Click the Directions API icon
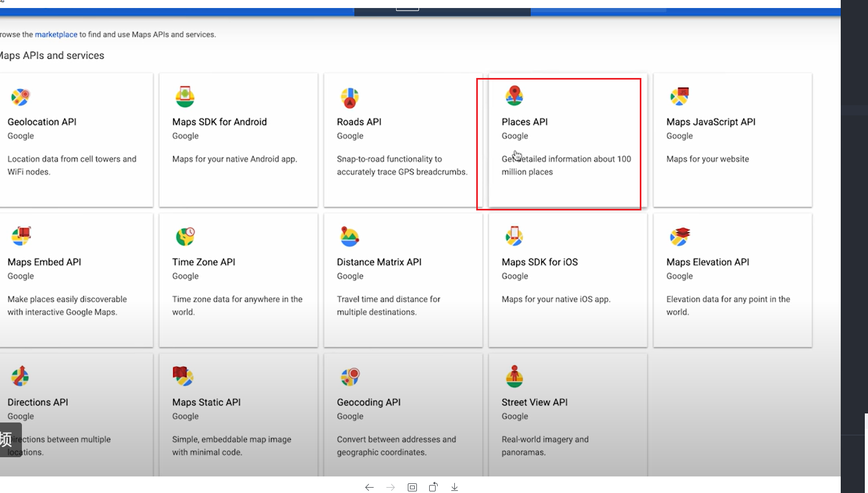Image resolution: width=868 pixels, height=493 pixels. [20, 376]
